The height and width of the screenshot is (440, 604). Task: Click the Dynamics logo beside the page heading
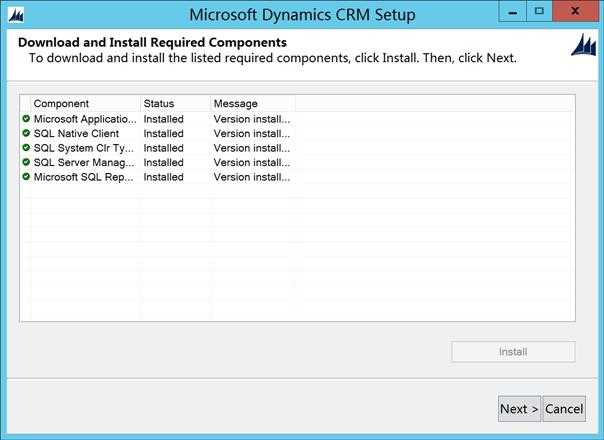[583, 45]
